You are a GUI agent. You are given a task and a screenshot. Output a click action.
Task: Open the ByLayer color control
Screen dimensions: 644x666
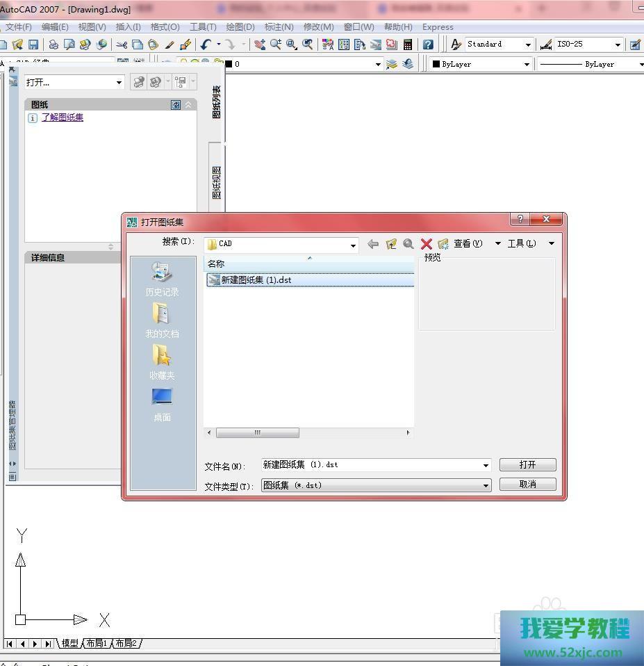(x=481, y=64)
